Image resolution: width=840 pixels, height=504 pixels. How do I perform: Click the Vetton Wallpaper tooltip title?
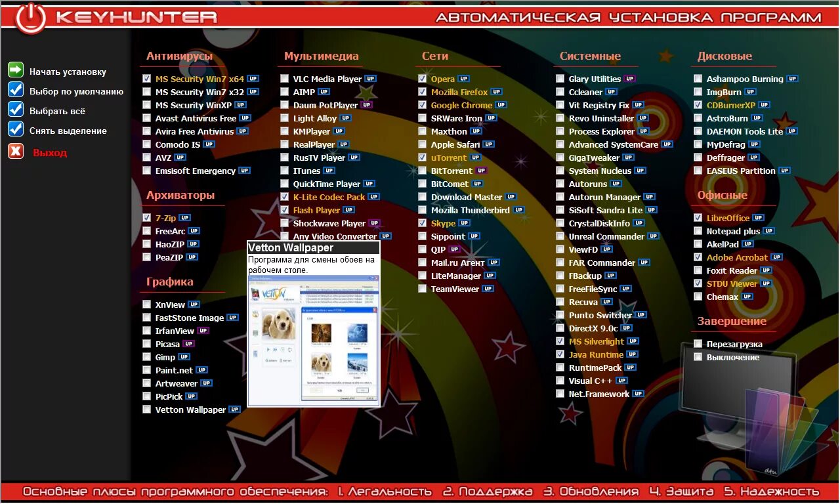[291, 248]
